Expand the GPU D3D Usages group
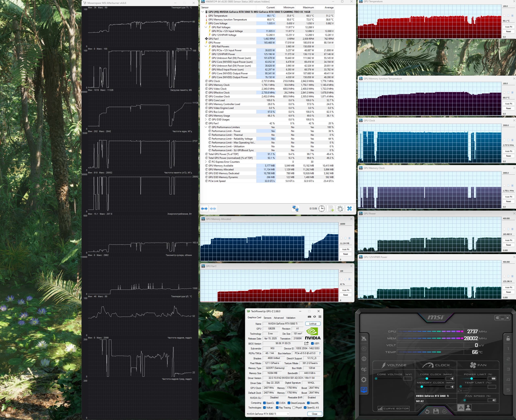 coord(206,120)
